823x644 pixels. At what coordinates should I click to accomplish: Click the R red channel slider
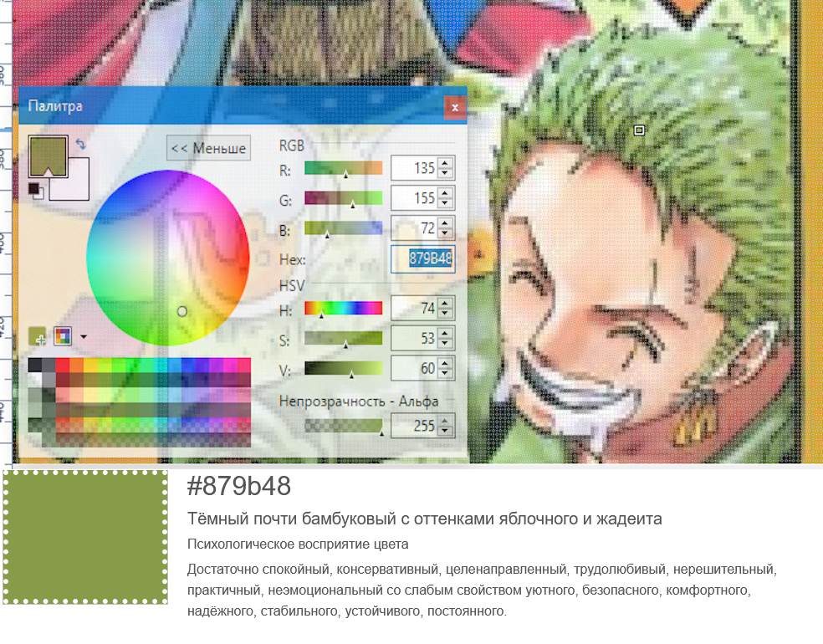click(x=343, y=168)
